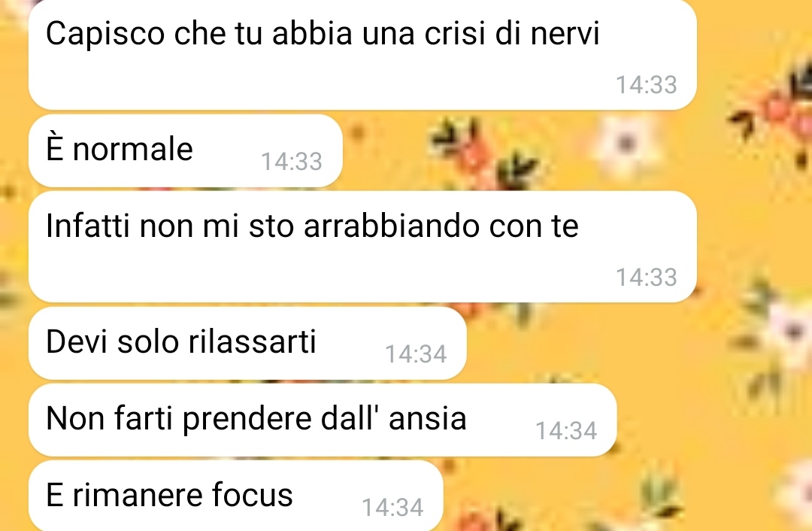Select the "Non farti prendere dall' ansia" message
The image size is (812, 531).
coord(323,420)
